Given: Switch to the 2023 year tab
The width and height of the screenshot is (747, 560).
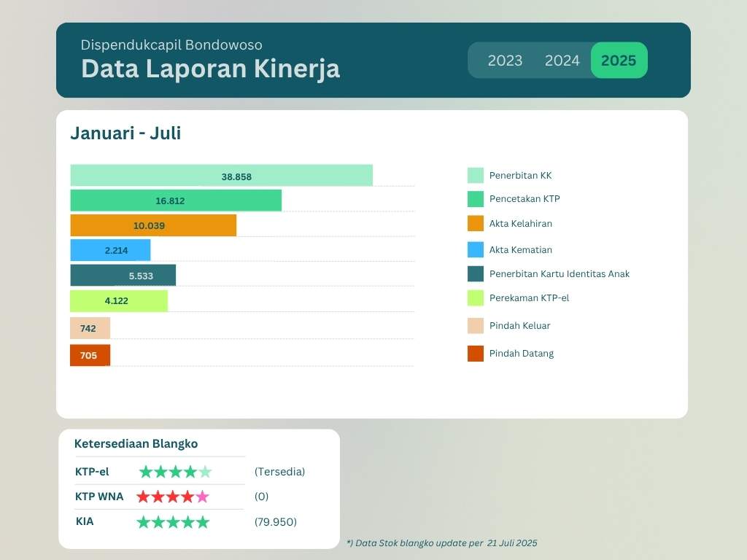Looking at the screenshot, I should pos(505,61).
